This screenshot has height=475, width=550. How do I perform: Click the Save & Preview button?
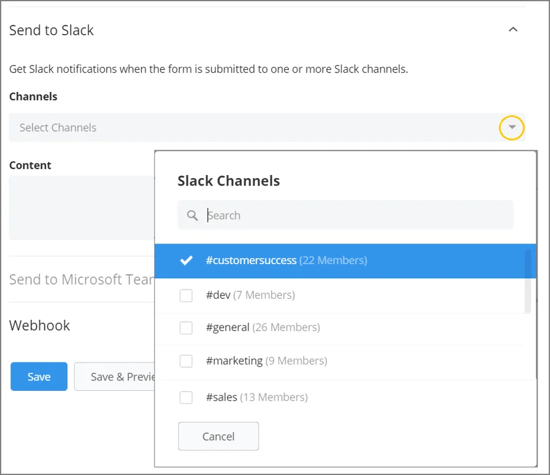click(115, 376)
